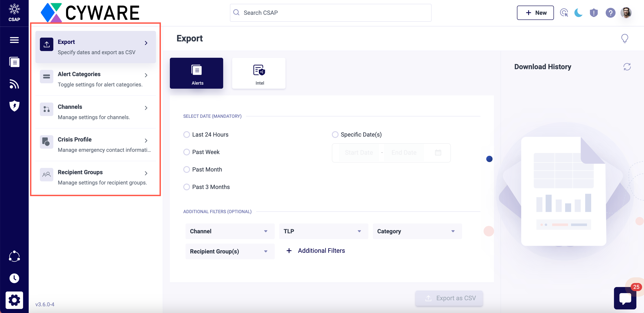Expand the TLP dropdown
644x313 pixels.
[x=323, y=231]
